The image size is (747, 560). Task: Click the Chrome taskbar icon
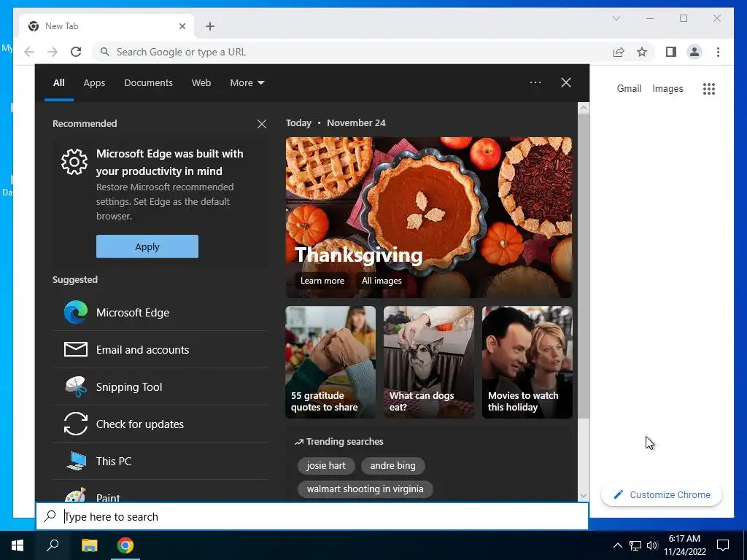tap(125, 545)
